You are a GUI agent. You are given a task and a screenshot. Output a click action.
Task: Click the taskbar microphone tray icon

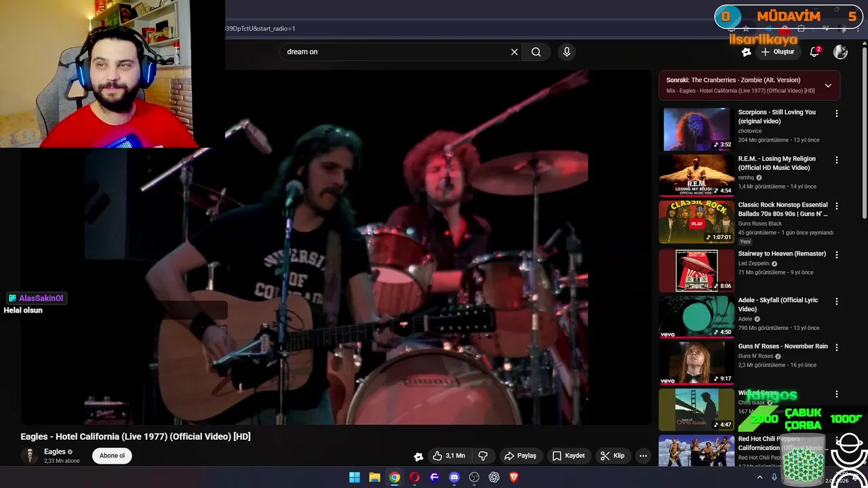point(774,477)
